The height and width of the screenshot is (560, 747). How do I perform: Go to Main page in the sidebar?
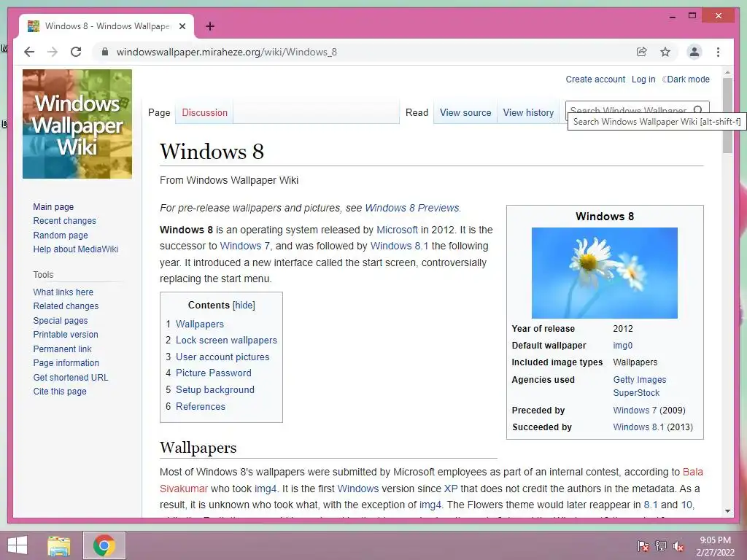click(x=53, y=206)
